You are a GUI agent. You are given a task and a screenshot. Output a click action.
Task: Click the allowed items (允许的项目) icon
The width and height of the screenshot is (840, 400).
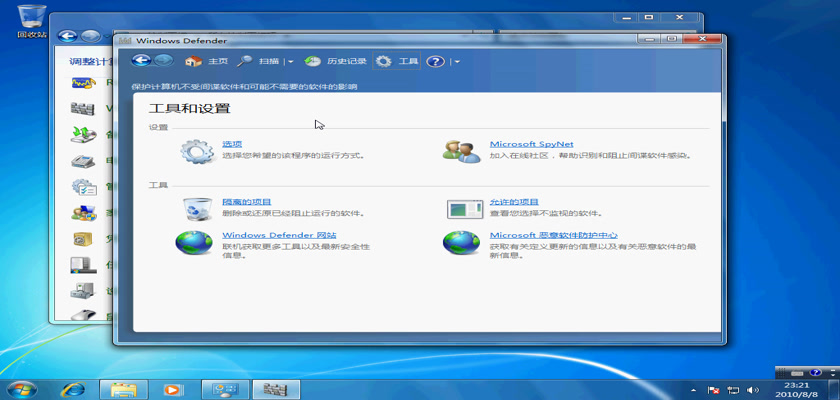[463, 208]
